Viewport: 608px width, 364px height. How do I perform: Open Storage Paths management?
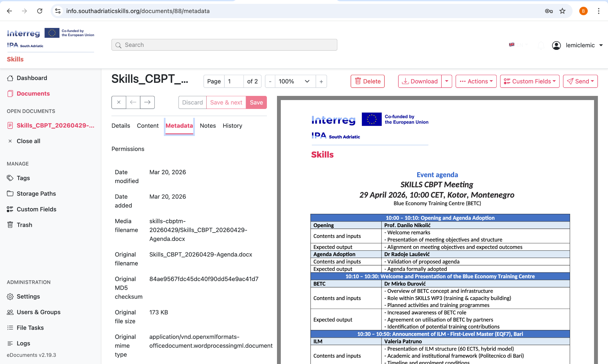click(36, 193)
